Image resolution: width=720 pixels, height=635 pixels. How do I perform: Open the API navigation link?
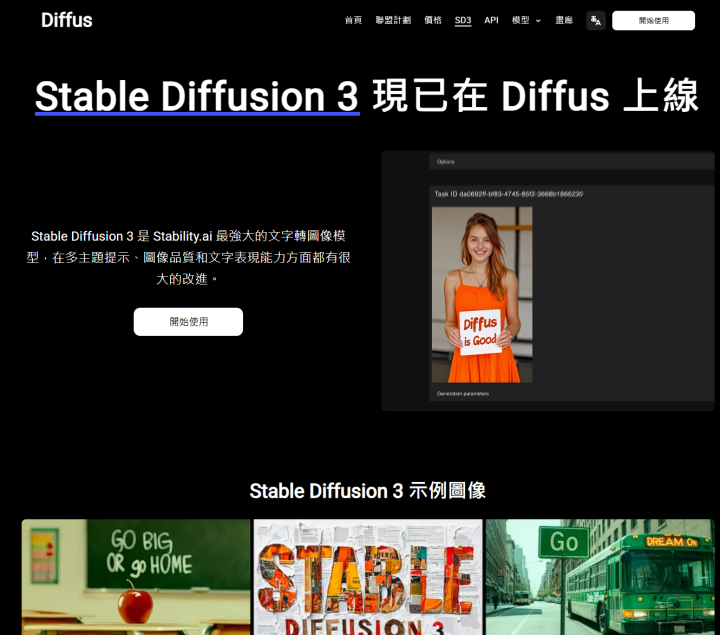(x=491, y=20)
